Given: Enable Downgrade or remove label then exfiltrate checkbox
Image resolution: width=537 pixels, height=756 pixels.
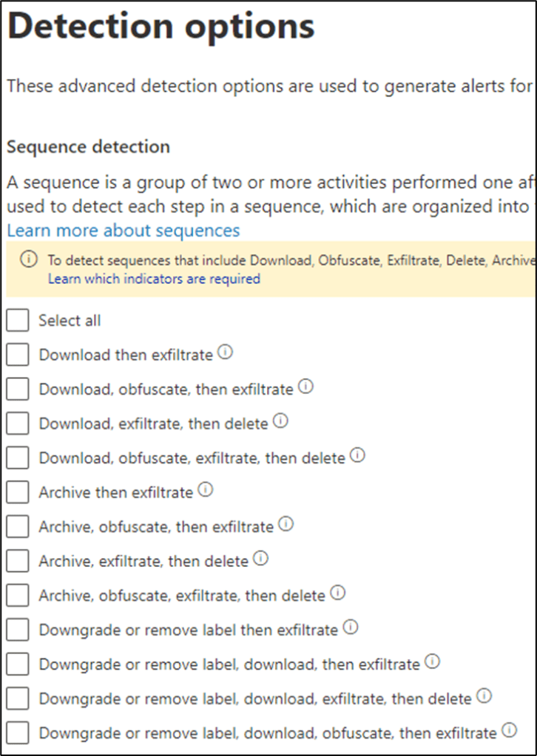Looking at the screenshot, I should (x=18, y=629).
